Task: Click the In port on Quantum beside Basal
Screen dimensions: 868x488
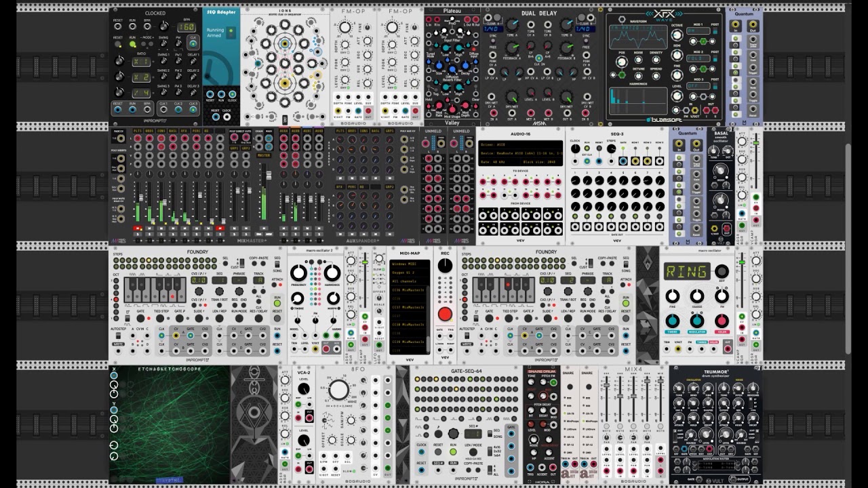Action: 680,143
